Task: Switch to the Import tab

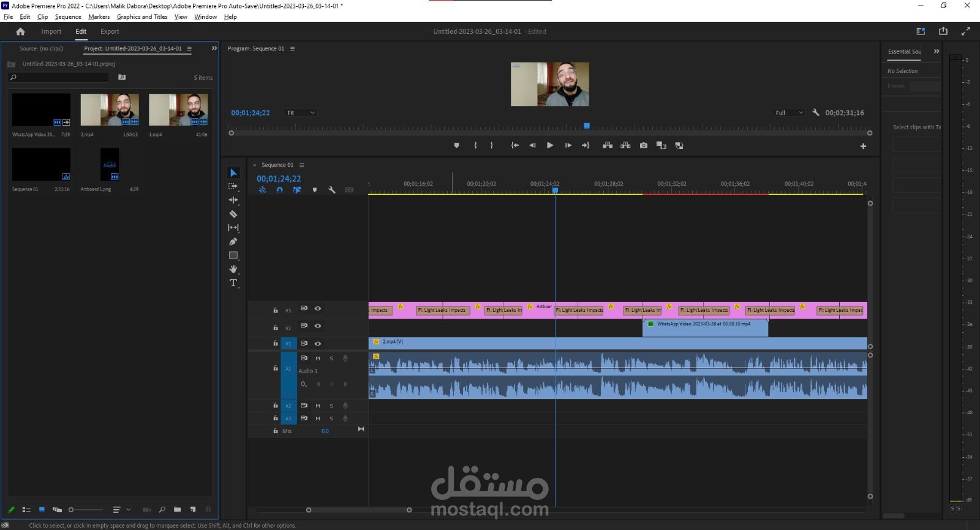Action: 51,31
